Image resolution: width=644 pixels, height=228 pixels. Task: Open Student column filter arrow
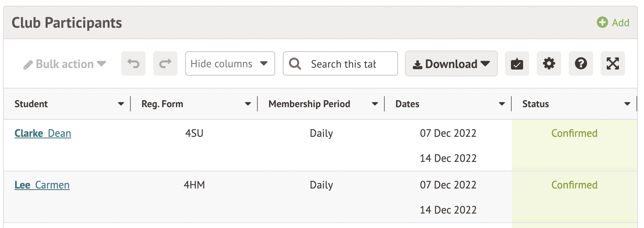click(121, 104)
